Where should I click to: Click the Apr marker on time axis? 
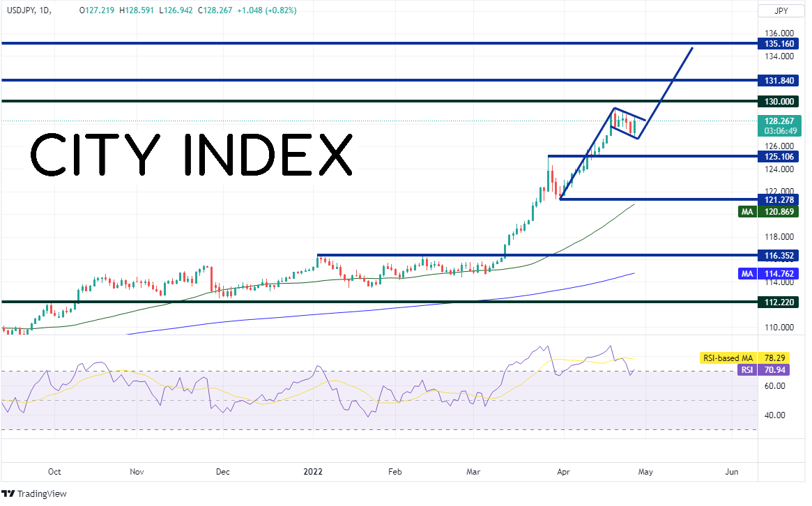(x=563, y=472)
